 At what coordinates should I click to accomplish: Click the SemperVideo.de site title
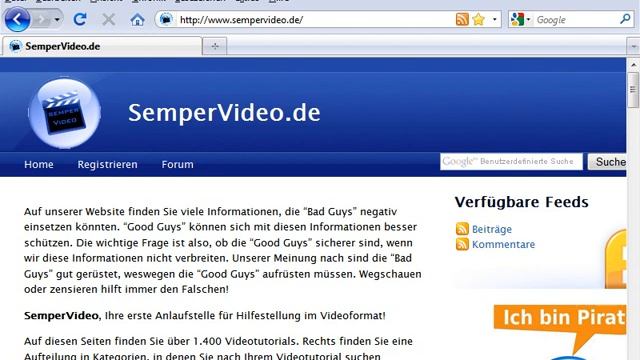224,113
